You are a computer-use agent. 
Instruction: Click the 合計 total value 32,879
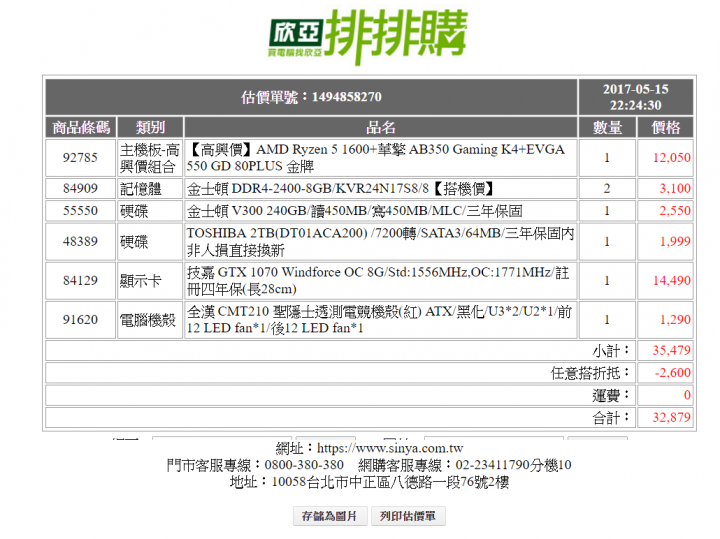[x=672, y=417]
